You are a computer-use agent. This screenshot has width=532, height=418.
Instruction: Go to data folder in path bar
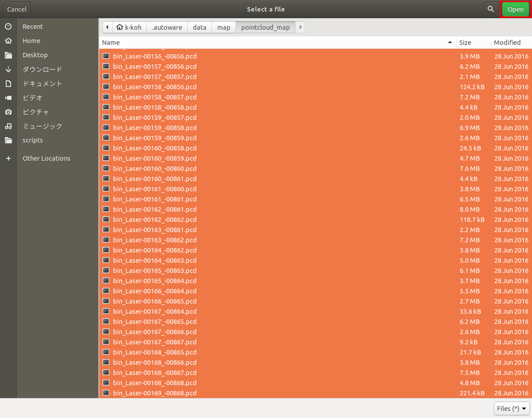[199, 27]
